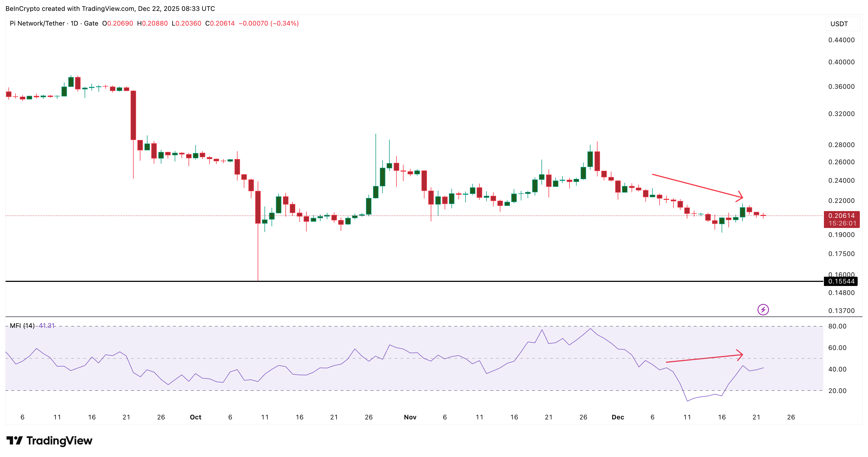Select the Nov label on the time axis
This screenshot has width=868, height=457.
click(x=410, y=417)
